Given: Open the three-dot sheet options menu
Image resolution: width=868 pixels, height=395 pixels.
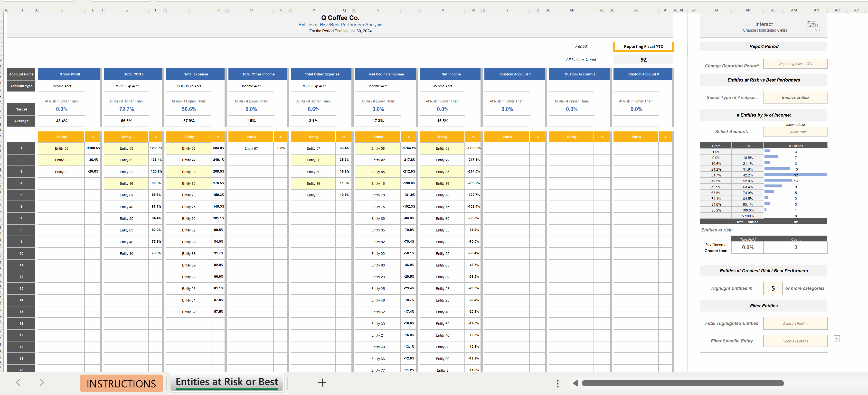Looking at the screenshot, I should 558,383.
